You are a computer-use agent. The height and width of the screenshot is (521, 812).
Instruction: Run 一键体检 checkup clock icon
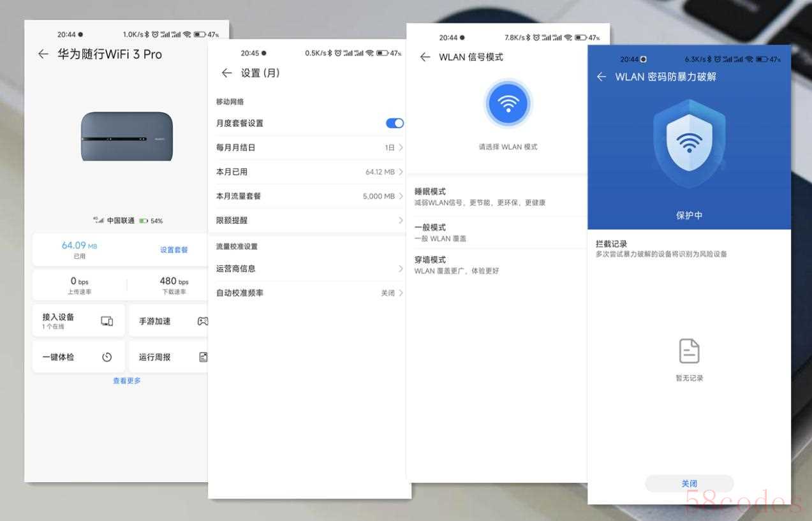coord(107,357)
